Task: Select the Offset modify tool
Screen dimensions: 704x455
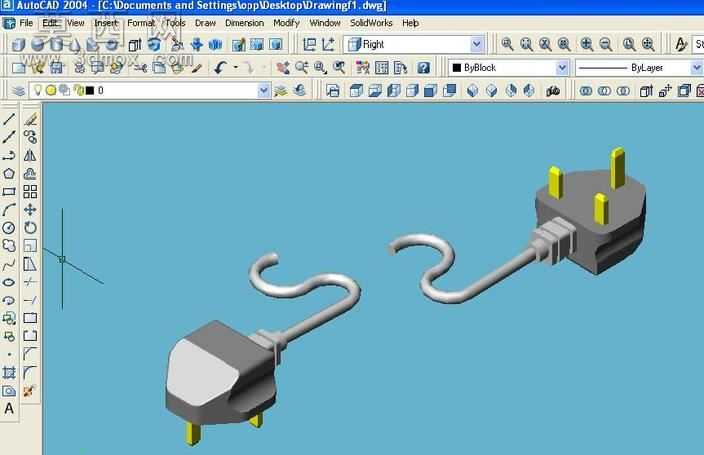Action: pyautogui.click(x=30, y=173)
